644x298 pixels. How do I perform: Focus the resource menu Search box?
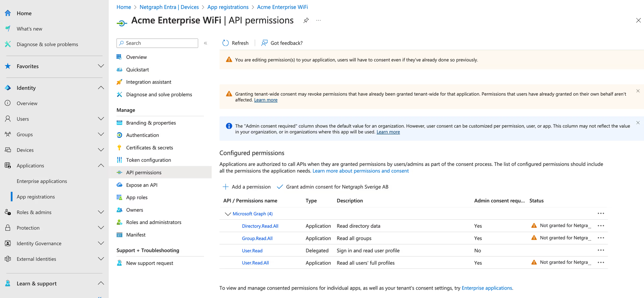[157, 43]
